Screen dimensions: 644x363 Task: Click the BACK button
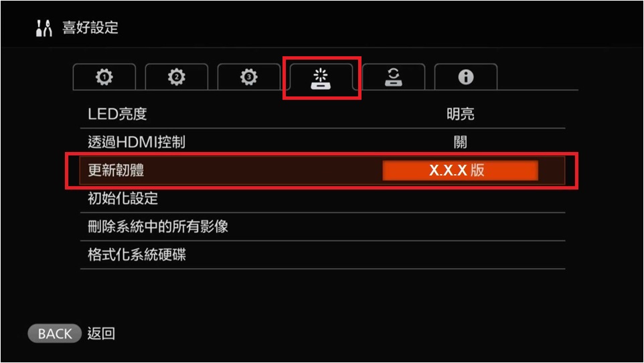pos(55,334)
